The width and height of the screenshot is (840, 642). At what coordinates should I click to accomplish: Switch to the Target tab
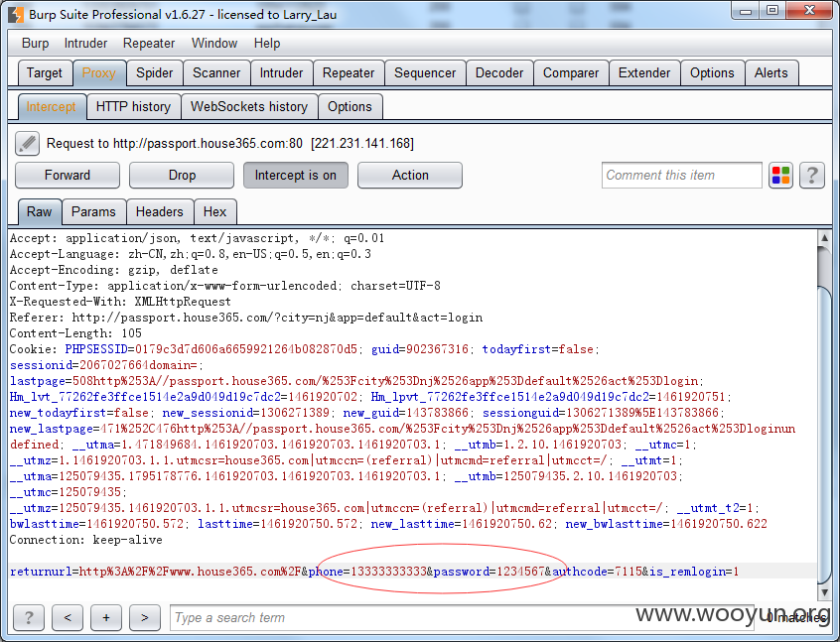[45, 72]
